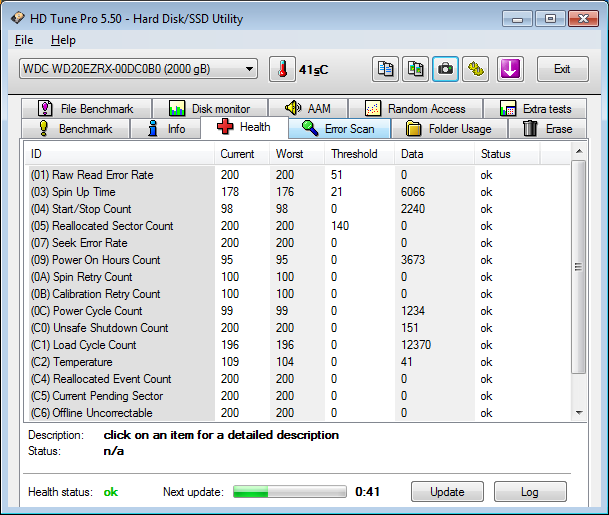This screenshot has width=609, height=515.
Task: Click the copy screenshot to clipboard icon
Action: (415, 69)
